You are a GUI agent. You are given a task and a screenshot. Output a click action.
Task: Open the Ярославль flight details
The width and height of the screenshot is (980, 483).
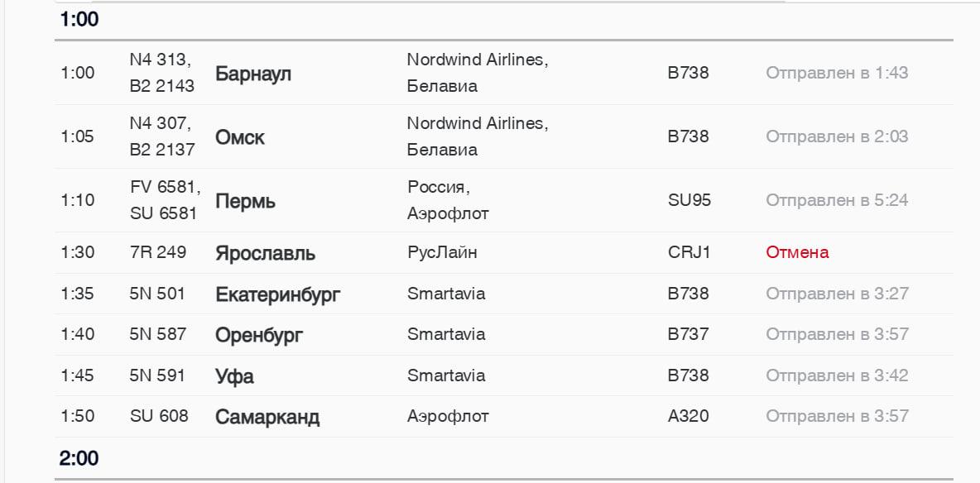click(265, 253)
